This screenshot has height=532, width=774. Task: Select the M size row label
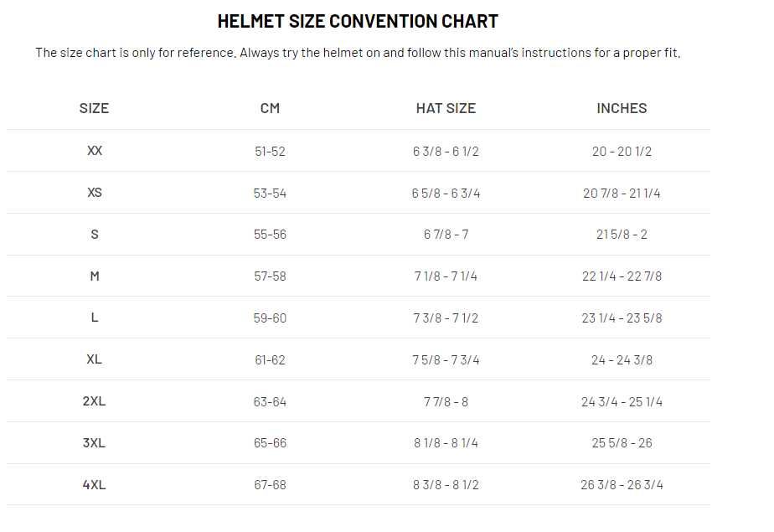coord(95,276)
